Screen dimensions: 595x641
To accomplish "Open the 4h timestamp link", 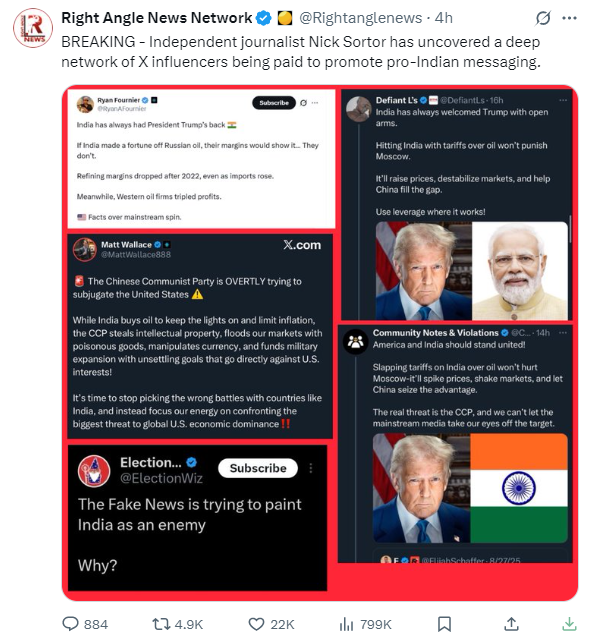I will coord(444,18).
